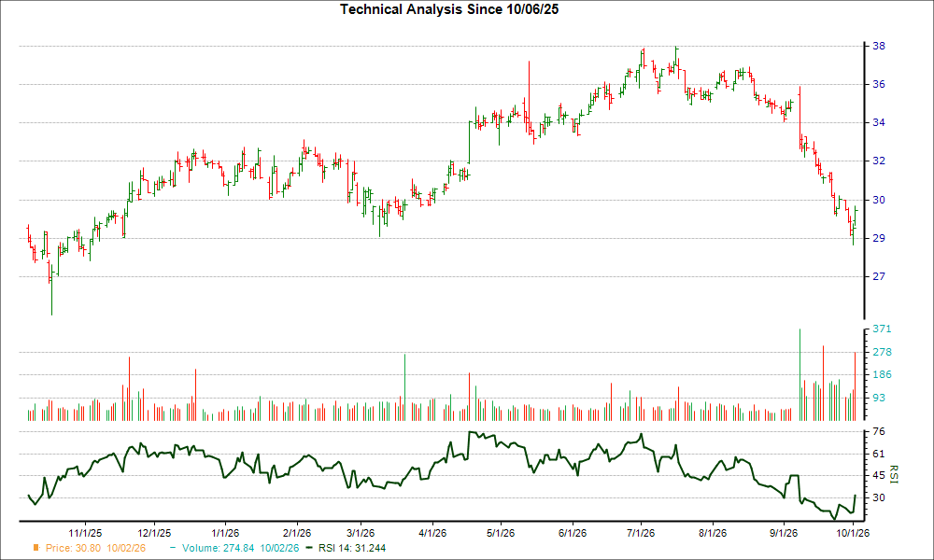
Task: Click the 9/1/26 date label
Action: pyautogui.click(x=784, y=533)
